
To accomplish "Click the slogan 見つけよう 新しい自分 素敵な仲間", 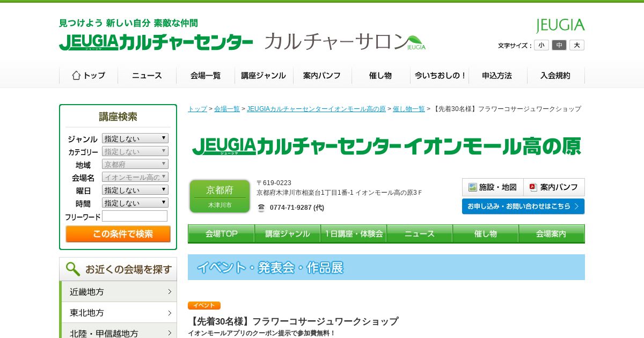I will 128,23.
